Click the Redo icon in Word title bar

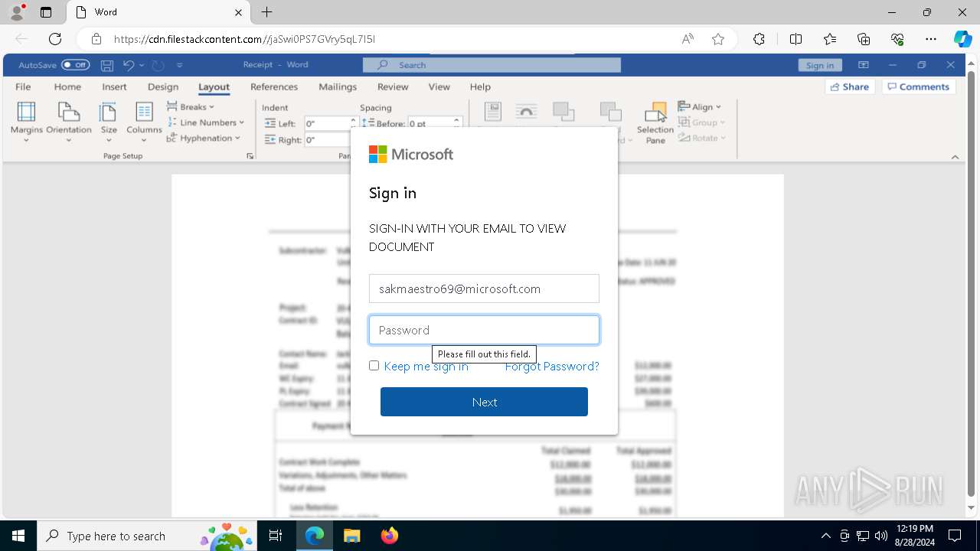(x=158, y=65)
